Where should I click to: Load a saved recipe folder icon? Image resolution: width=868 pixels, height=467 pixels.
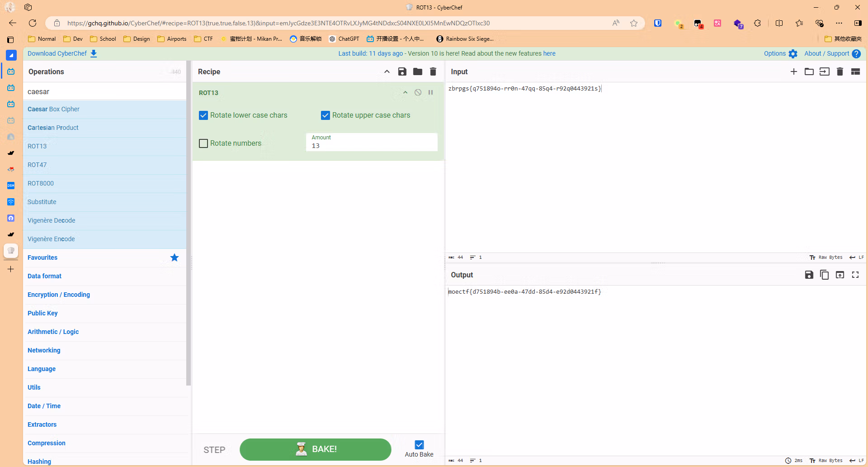coord(417,71)
